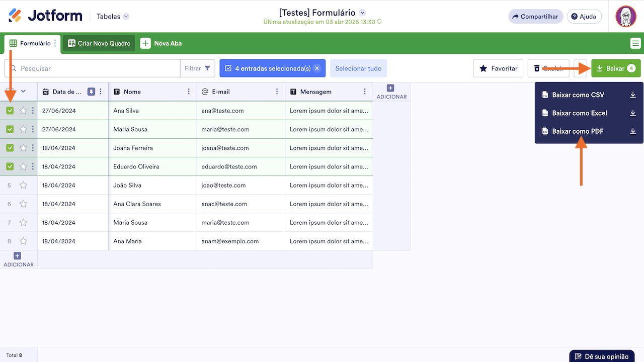Open the Filtrar filter dropdown
Viewport: 644px width, 362px height.
198,68
